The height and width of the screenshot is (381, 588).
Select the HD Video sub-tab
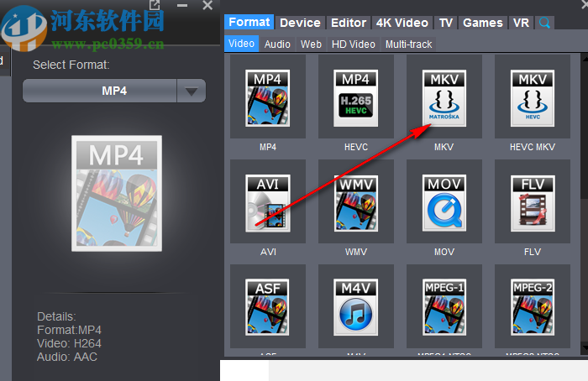click(354, 44)
